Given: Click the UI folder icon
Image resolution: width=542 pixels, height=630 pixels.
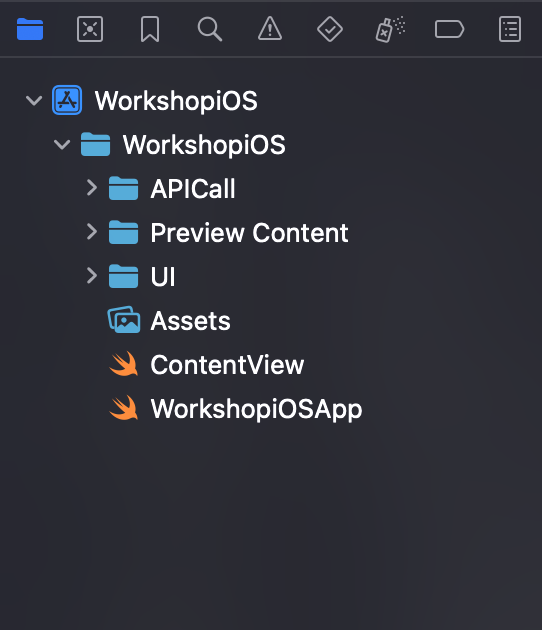Looking at the screenshot, I should [x=123, y=276].
